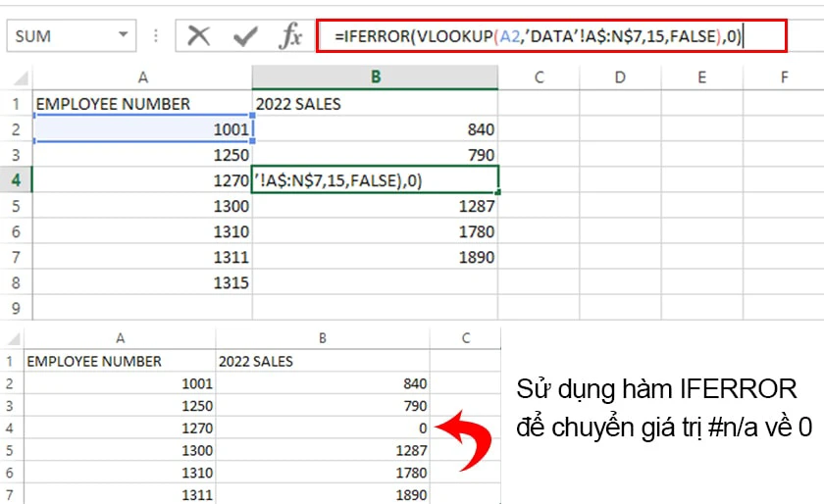Select row 4 header in bottom sheet

coord(10,428)
